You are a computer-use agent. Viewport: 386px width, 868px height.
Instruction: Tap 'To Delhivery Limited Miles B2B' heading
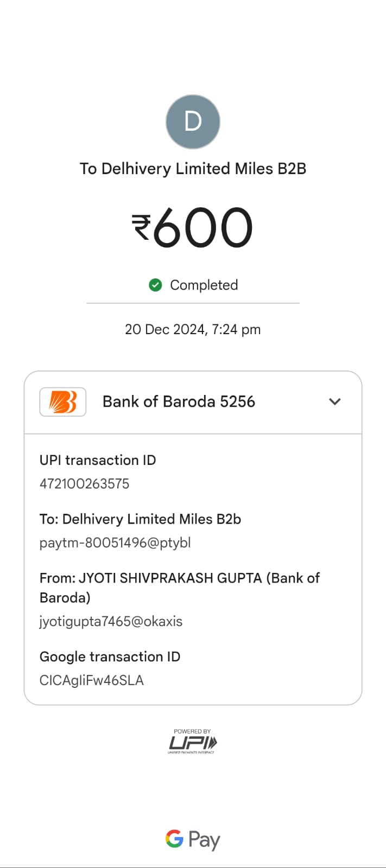(x=193, y=169)
